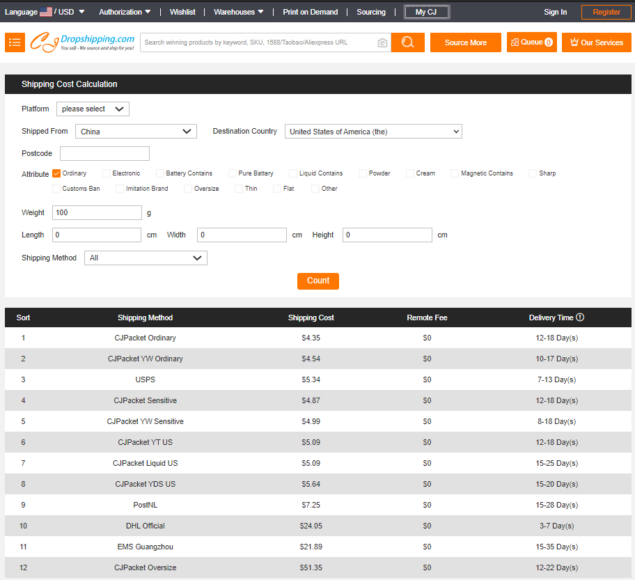Select the CJPacket Ordinary row text

click(145, 338)
